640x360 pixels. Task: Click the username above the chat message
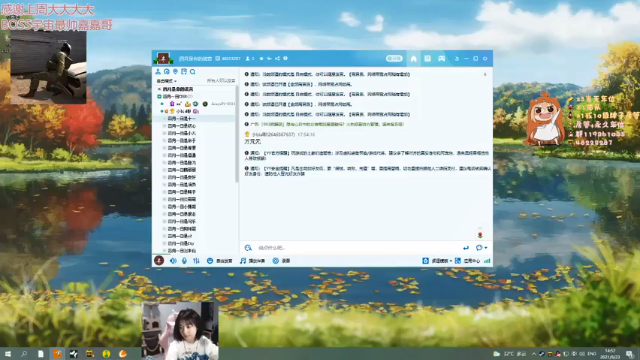click(273, 134)
